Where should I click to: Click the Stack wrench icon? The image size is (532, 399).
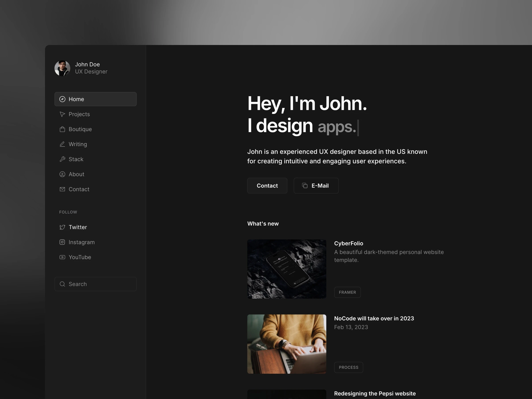pos(62,159)
